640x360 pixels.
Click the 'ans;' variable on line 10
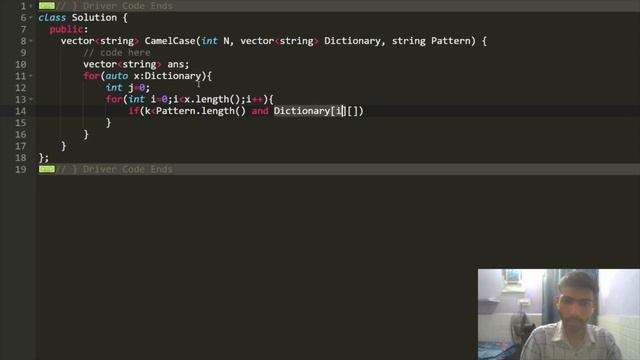(178, 64)
